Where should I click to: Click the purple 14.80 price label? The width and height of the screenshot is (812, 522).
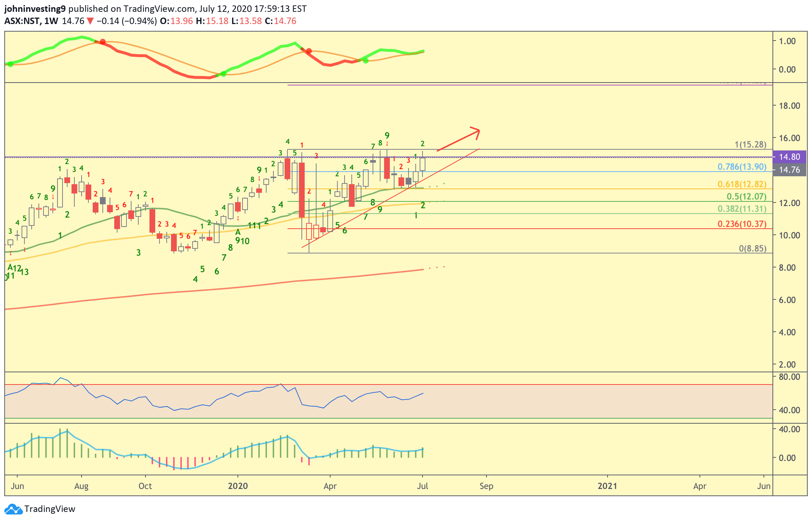[789, 157]
